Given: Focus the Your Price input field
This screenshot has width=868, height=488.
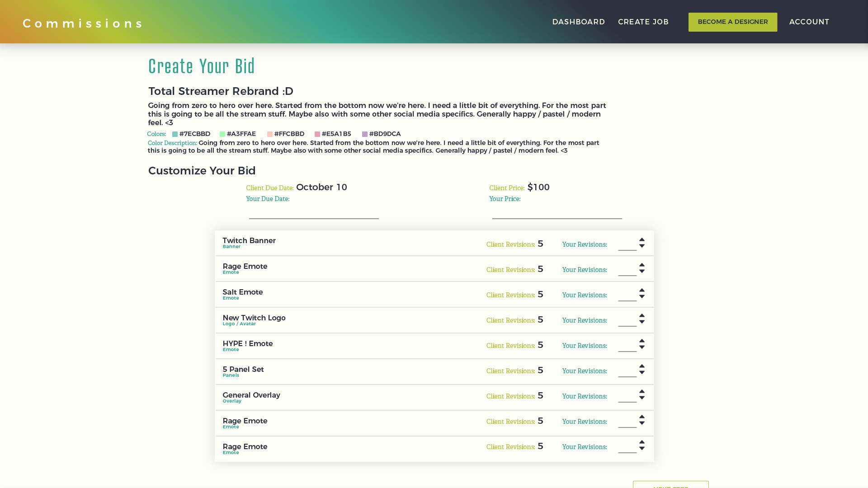Looking at the screenshot, I should 557,212.
